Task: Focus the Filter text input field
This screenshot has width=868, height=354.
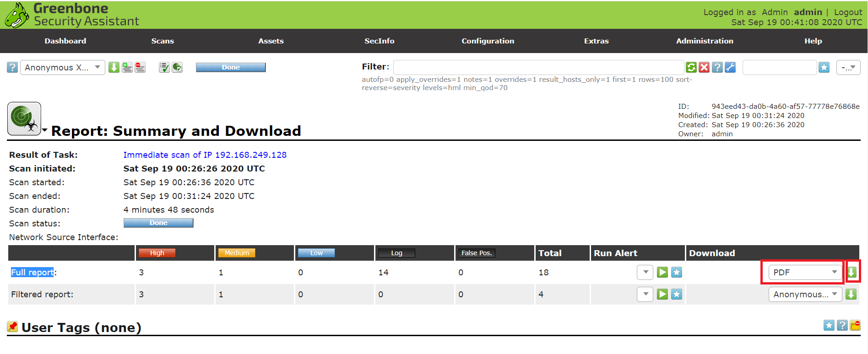Action: [x=539, y=68]
